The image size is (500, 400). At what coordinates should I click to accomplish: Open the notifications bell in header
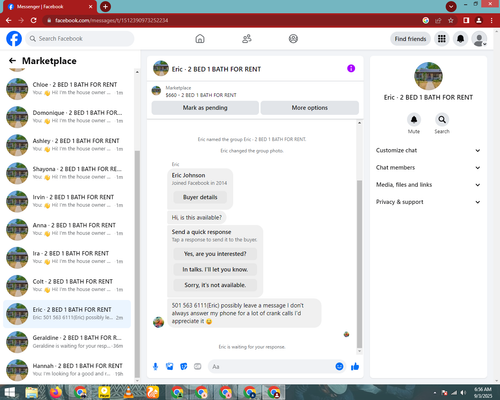tap(460, 39)
